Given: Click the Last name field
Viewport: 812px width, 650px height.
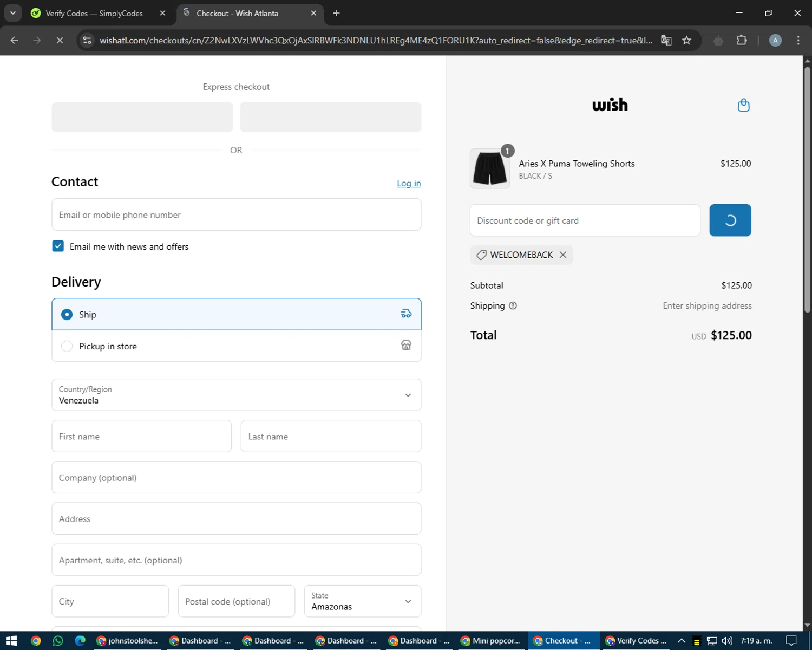Looking at the screenshot, I should (331, 436).
